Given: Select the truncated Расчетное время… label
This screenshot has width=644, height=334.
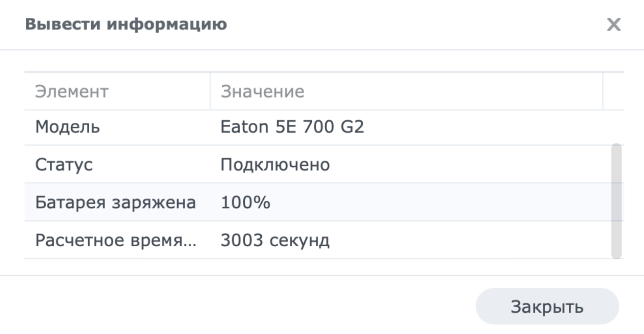Looking at the screenshot, I should 116,240.
